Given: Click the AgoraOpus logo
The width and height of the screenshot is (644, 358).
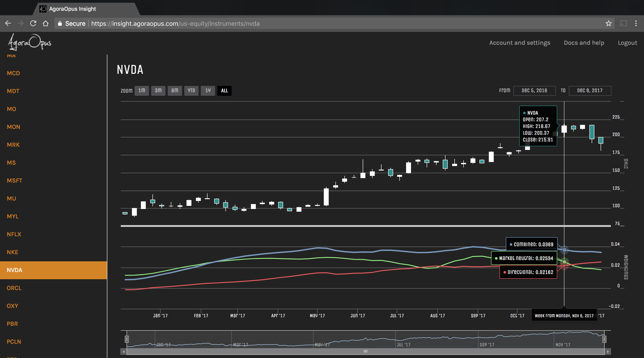Looking at the screenshot, I should (30, 42).
